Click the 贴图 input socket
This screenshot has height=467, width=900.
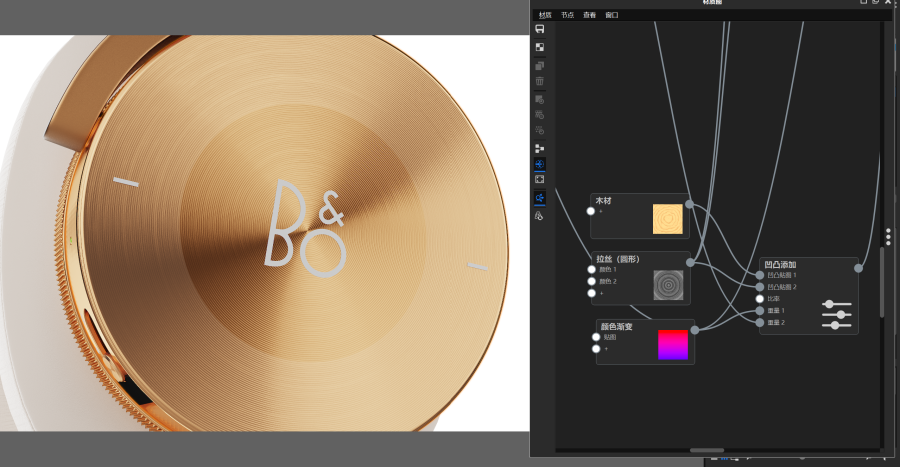[x=596, y=337]
